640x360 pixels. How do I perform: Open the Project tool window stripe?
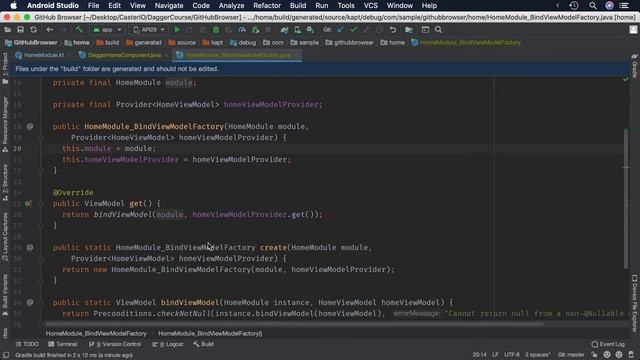[x=5, y=69]
